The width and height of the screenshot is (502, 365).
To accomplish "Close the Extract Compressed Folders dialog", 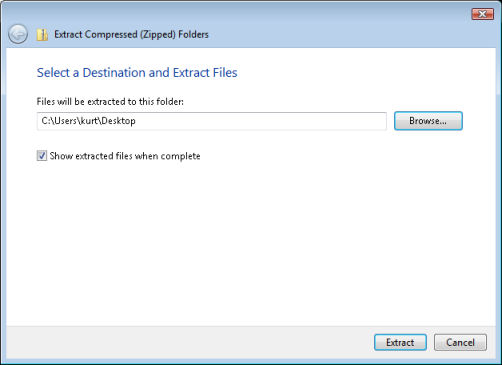I will tap(482, 14).
